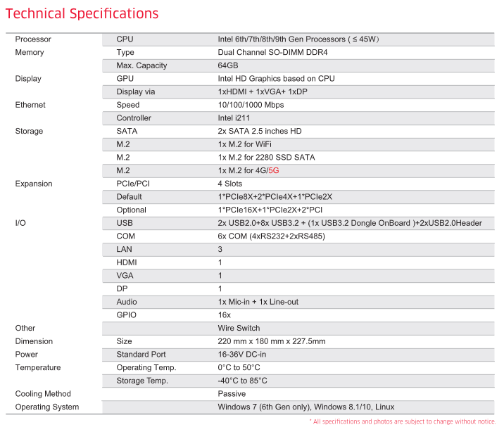Viewport: 504px width, 432px height.
Task: Click the red specifications disclaimer footnote
Action: 403,421
